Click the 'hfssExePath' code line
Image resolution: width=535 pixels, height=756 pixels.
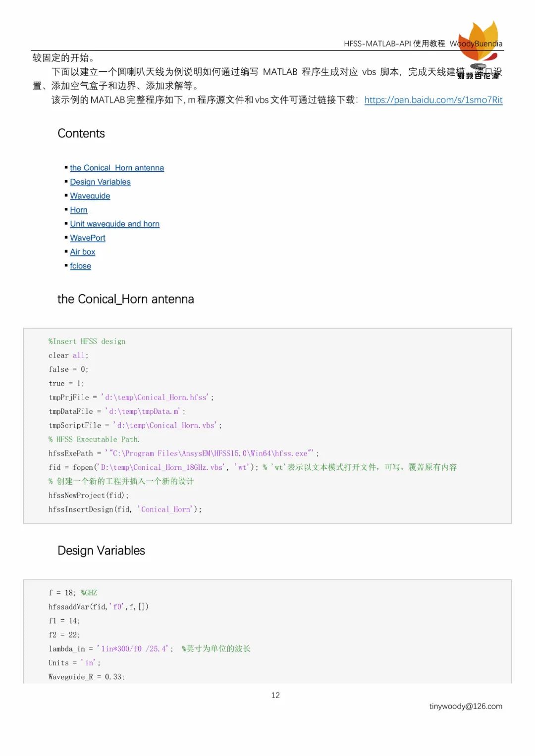point(183,454)
